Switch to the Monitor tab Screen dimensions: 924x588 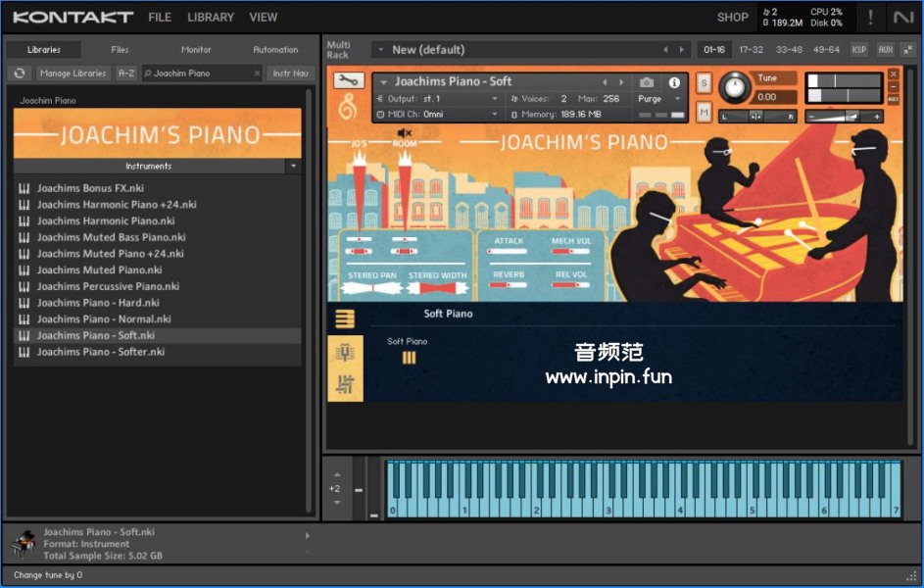click(196, 50)
